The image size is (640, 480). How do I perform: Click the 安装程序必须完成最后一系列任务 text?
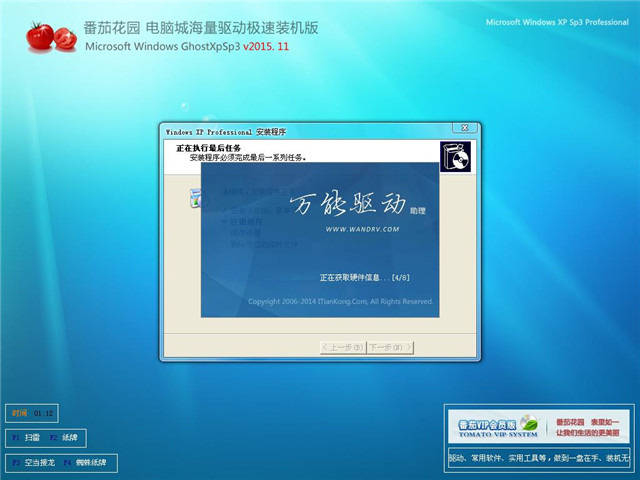(248, 158)
